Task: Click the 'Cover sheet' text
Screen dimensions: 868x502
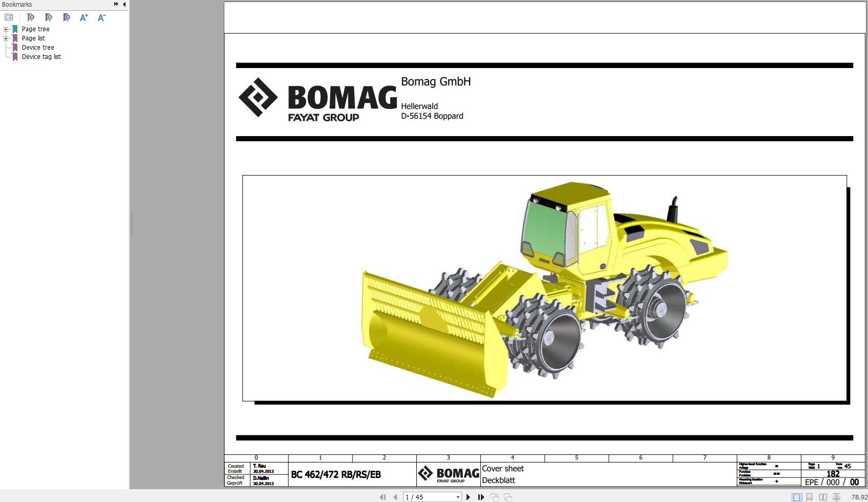Action: point(503,468)
